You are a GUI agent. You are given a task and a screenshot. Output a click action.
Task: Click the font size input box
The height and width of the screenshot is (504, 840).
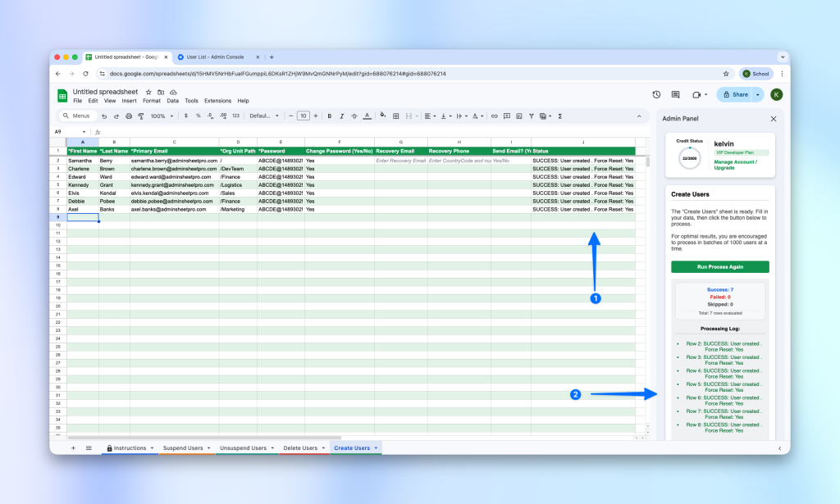tap(304, 116)
